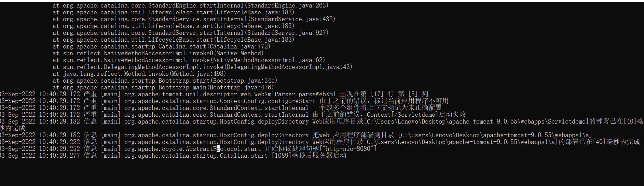
Task: Click the StandardServer.java:927 stack line
Action: [x=190, y=33]
